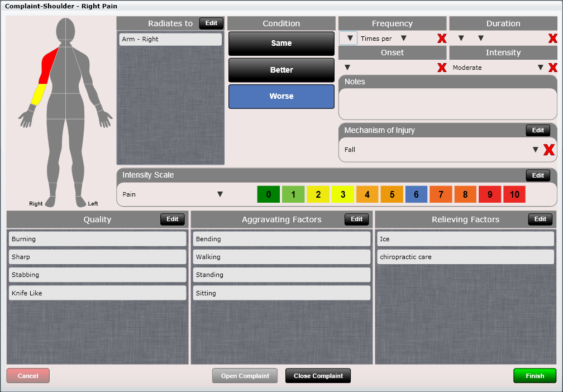The image size is (563, 392).
Task: Click the Close Complaint button
Action: [318, 376]
